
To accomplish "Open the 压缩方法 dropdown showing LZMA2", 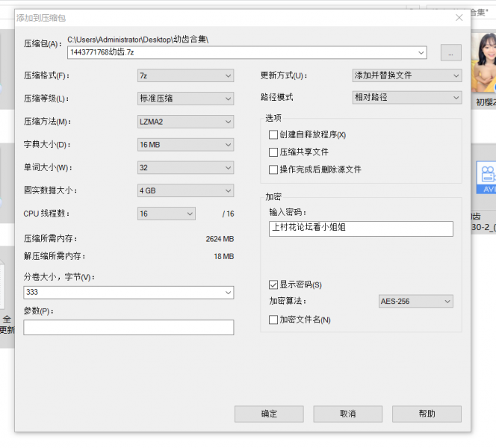I will 185,122.
